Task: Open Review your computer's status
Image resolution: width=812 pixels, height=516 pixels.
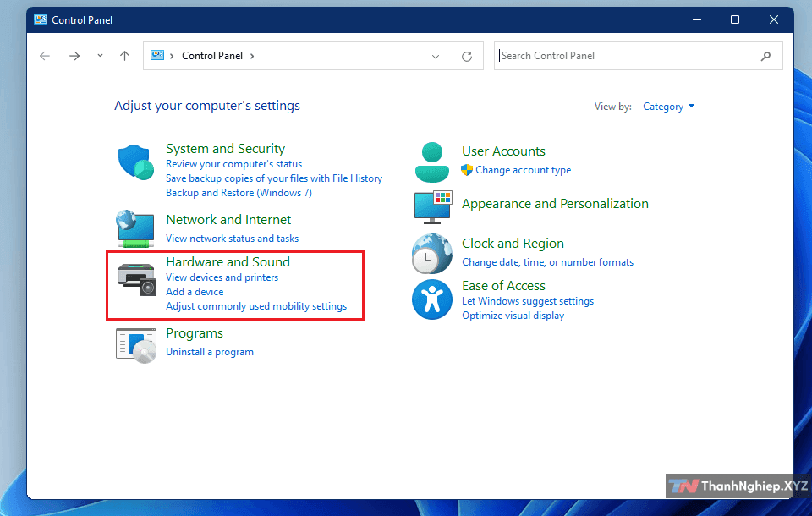Action: point(233,164)
